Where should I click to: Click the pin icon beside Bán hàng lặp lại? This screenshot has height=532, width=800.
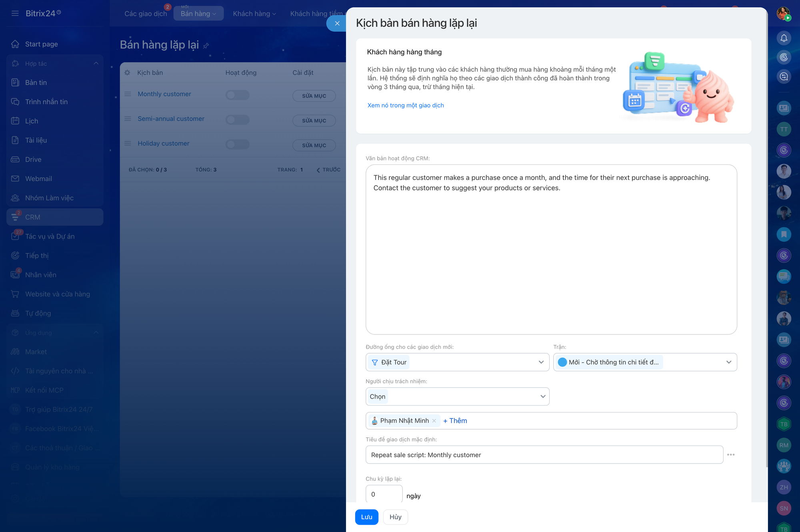coord(206,46)
